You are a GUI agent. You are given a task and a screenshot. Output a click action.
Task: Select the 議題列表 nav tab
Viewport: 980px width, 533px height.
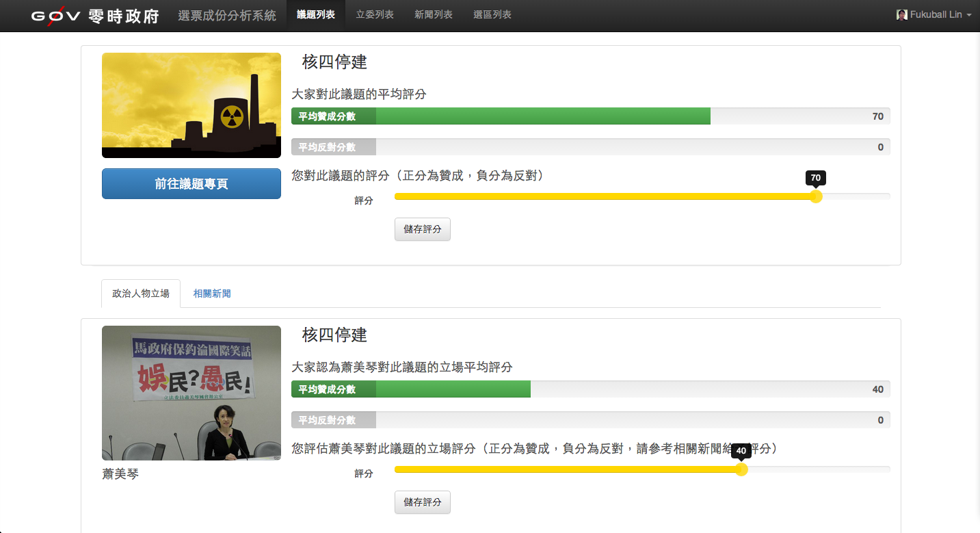pos(316,15)
